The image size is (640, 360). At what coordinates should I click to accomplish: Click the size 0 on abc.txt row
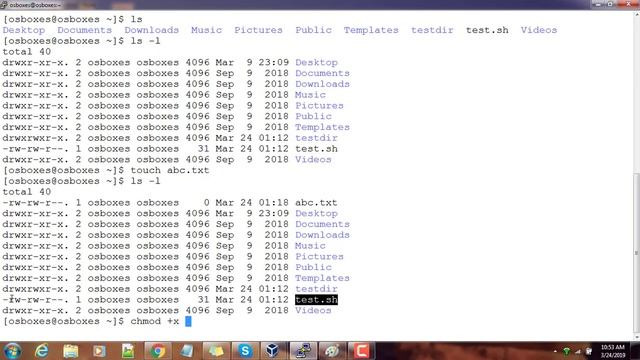pos(207,202)
